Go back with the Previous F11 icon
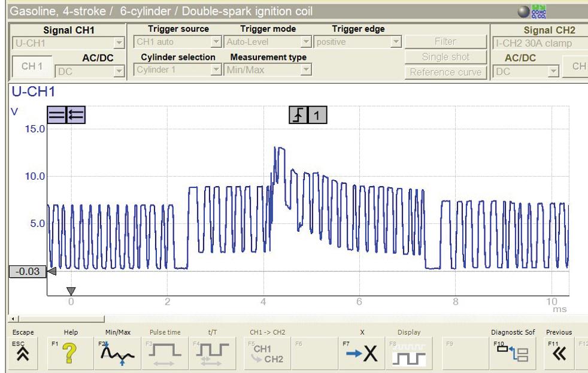588x373 pixels. click(x=559, y=353)
